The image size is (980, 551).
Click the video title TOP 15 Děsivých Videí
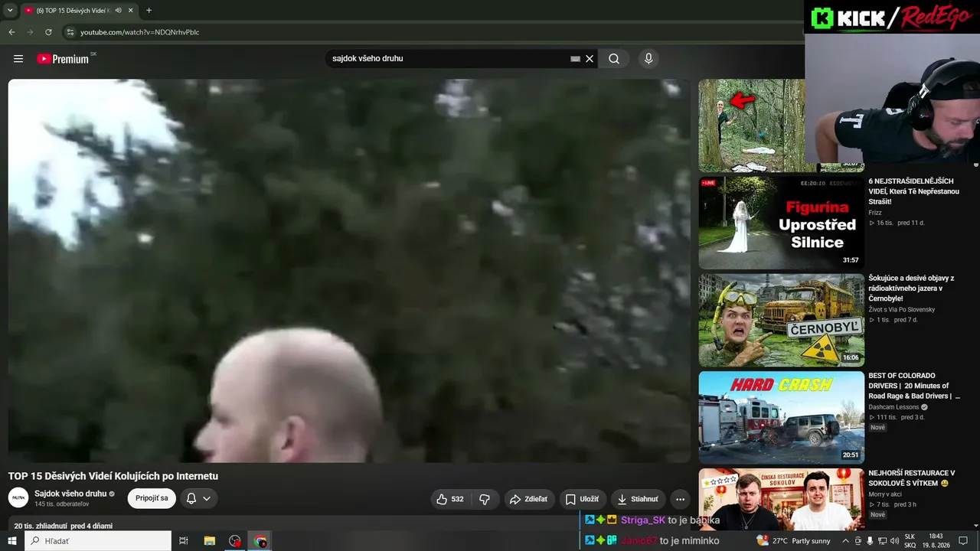click(x=113, y=476)
